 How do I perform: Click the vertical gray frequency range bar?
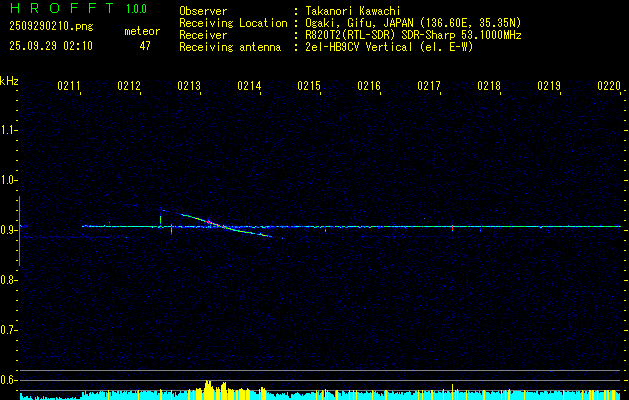click(x=19, y=231)
